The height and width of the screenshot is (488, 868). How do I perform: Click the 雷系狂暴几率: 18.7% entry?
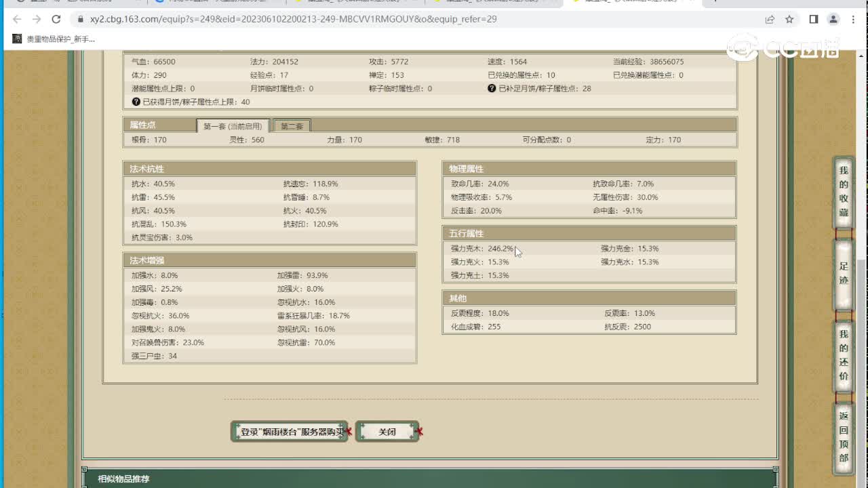313,316
